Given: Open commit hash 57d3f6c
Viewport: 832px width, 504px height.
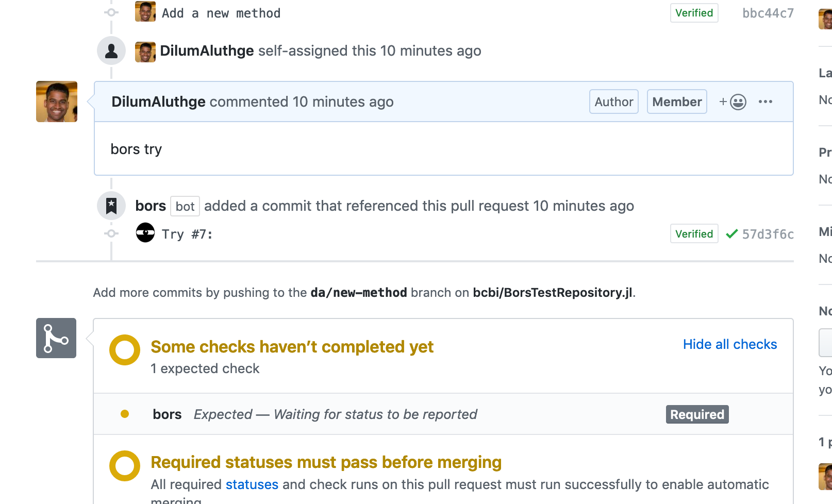Looking at the screenshot, I should click(768, 234).
